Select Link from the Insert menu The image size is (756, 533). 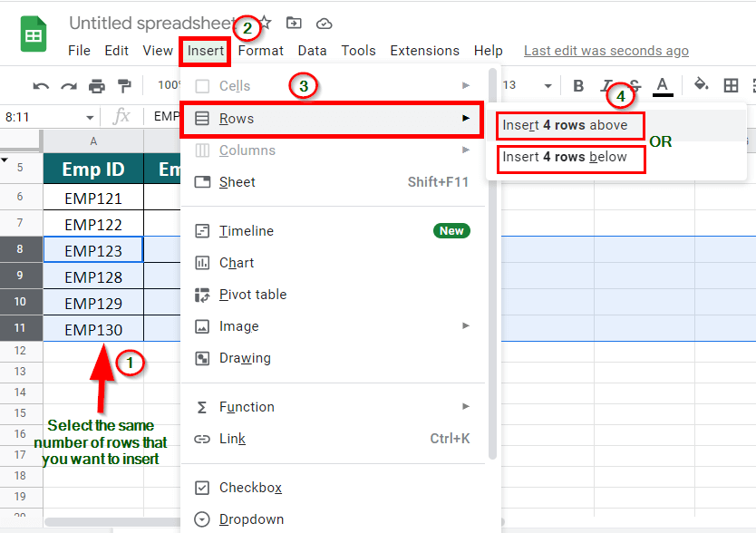(333, 439)
